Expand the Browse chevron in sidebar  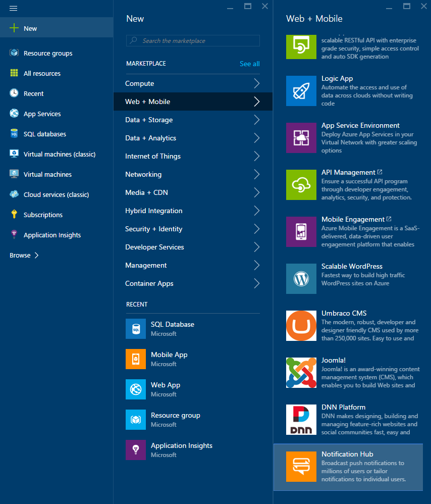[37, 255]
